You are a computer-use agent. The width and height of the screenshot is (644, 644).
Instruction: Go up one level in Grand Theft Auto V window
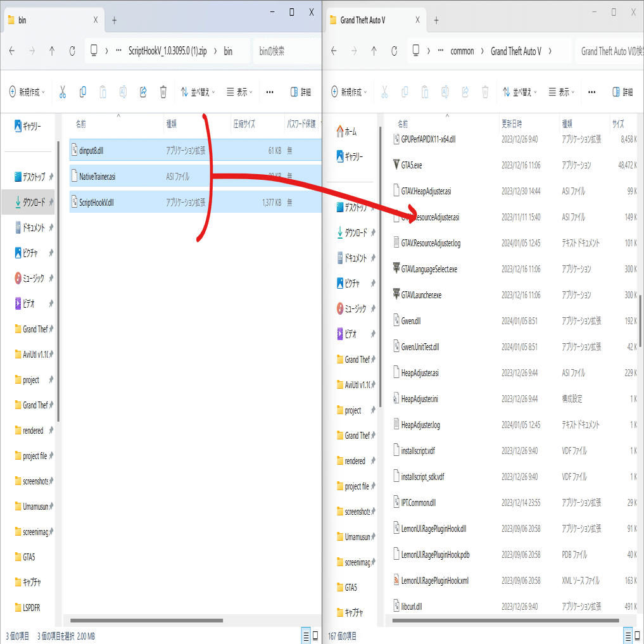coord(374,51)
